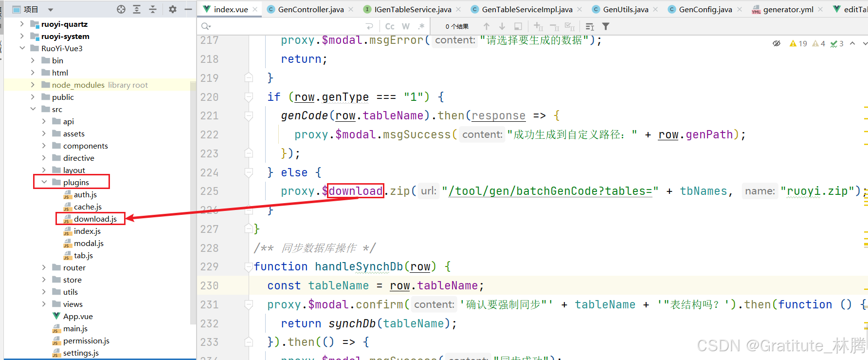Click add selection for next occurrence icon
This screenshot has width=868, height=360.
click(x=538, y=26)
